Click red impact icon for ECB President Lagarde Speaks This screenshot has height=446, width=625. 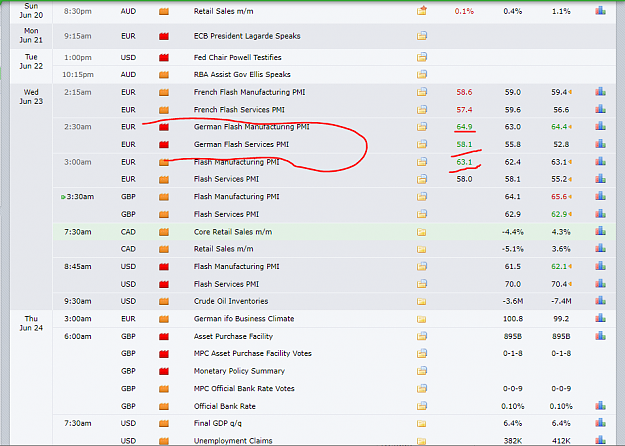tap(164, 36)
